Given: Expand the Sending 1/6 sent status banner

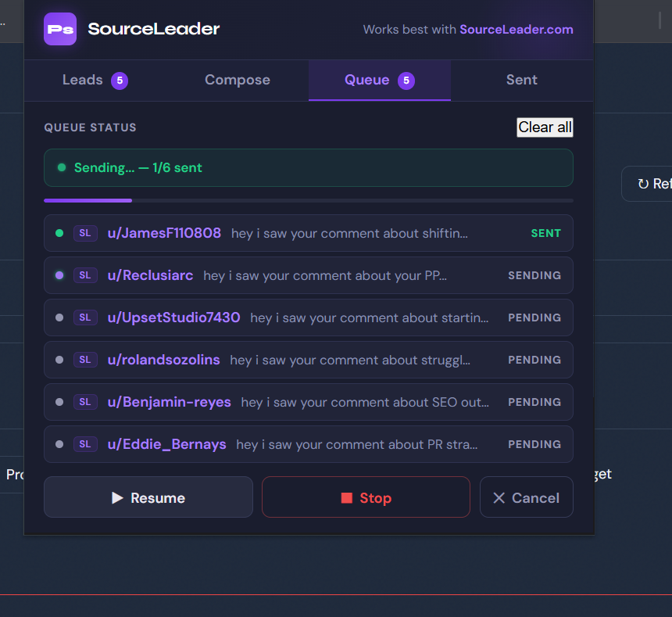Looking at the screenshot, I should pos(308,167).
